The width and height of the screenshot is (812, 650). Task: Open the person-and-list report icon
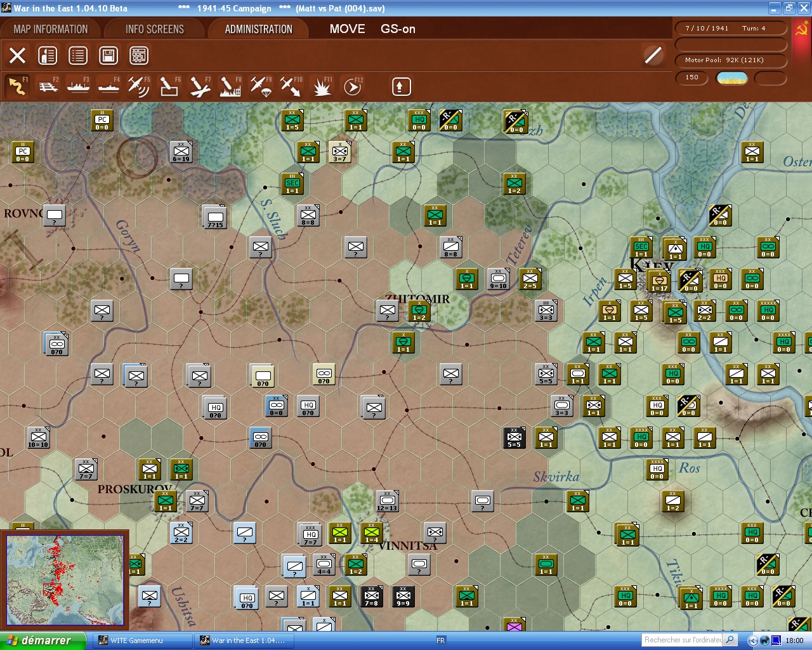point(48,56)
